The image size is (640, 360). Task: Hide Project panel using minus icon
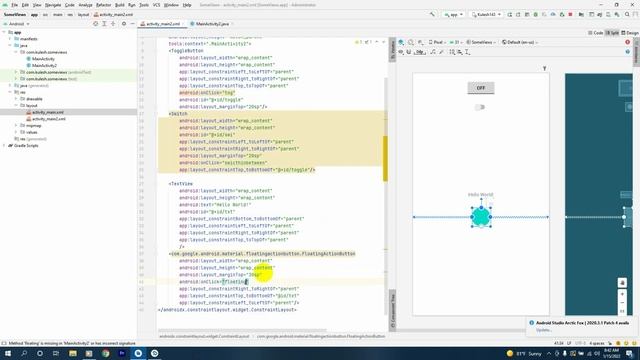click(x=132, y=24)
